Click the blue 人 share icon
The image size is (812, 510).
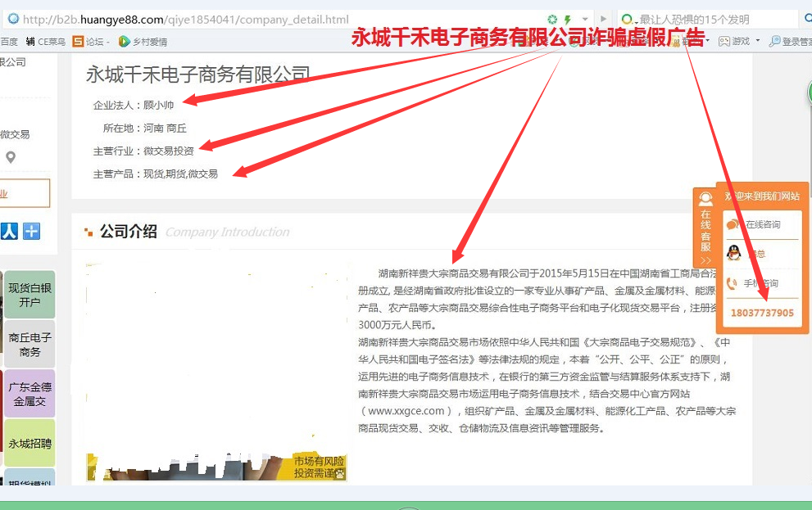click(9, 231)
